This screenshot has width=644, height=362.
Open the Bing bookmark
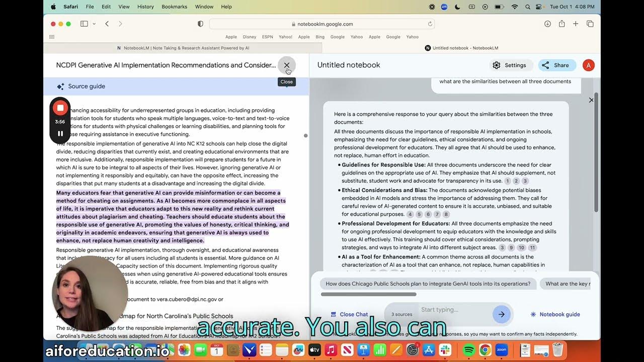point(320,37)
